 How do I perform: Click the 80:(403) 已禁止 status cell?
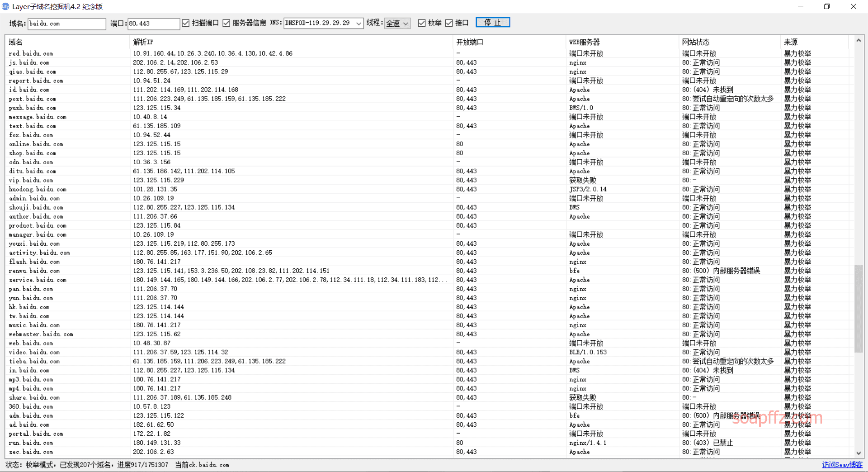click(708, 443)
